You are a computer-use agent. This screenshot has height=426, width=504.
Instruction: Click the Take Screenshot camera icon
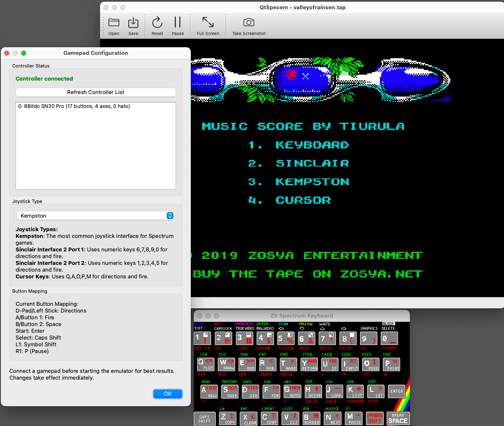249,23
